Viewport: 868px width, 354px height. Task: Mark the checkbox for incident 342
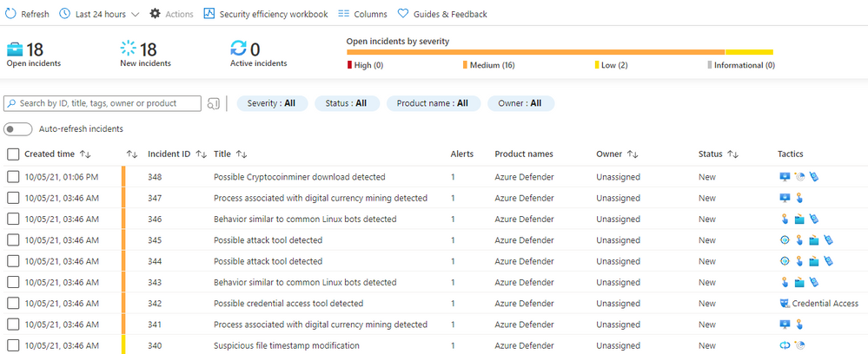(x=13, y=303)
